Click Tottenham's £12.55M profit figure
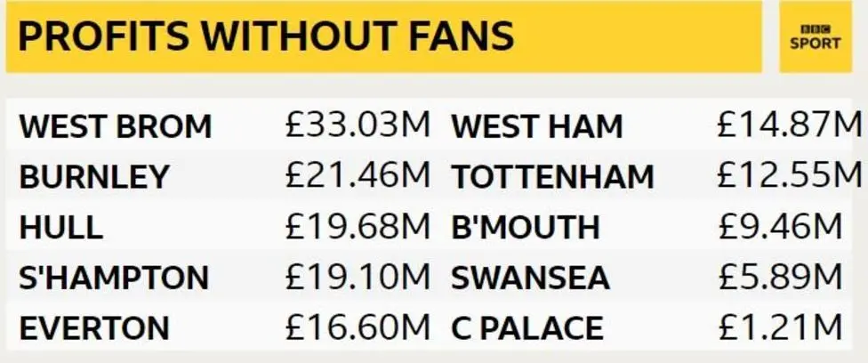 [790, 176]
